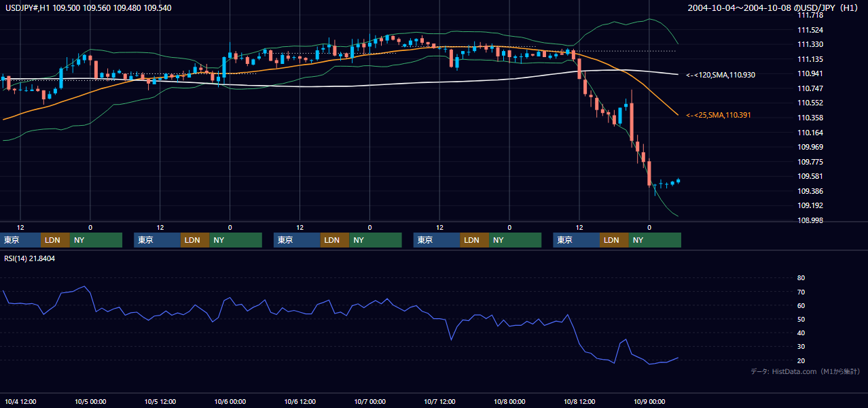Click price axis value 111.135

coord(811,59)
